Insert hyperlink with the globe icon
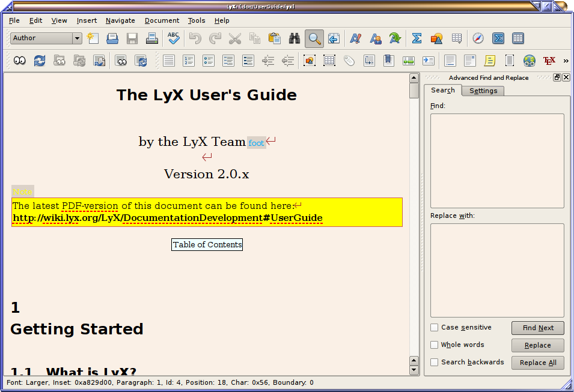The image size is (574, 392). click(530, 61)
